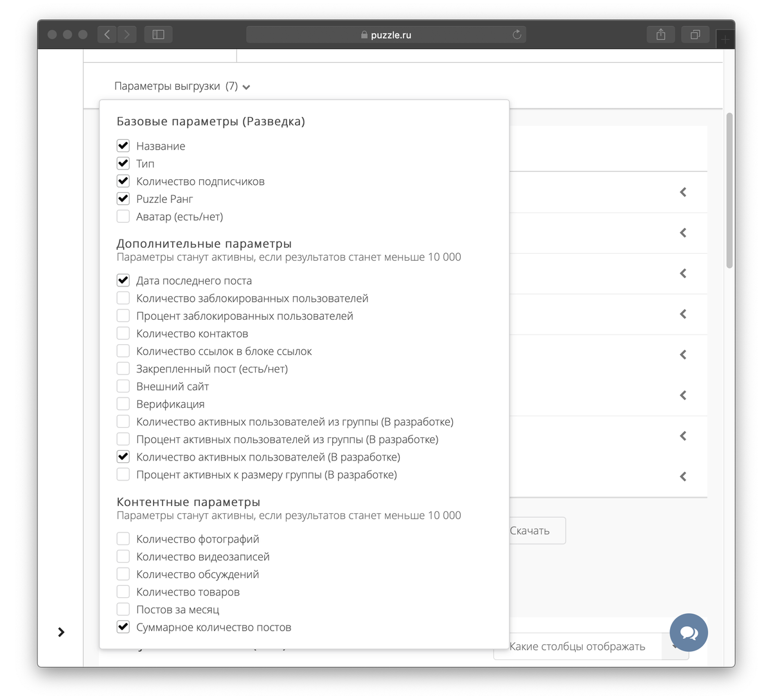Click the page vertical scrollbar

pos(729,190)
